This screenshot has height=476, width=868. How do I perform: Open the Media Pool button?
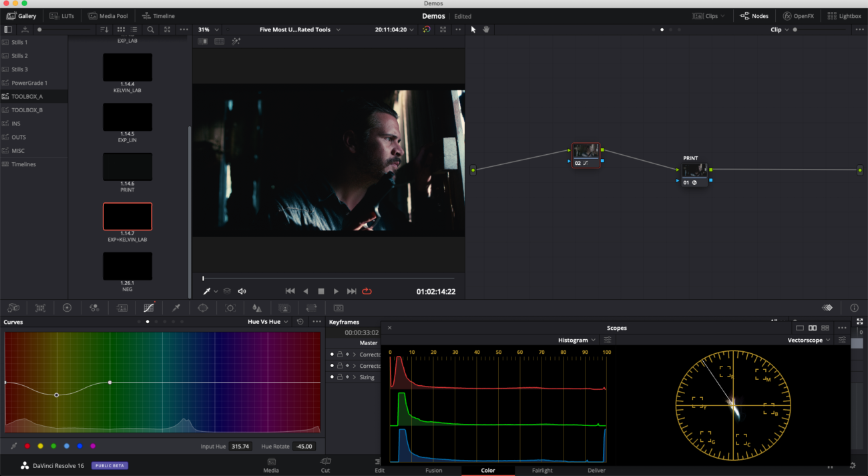pos(107,16)
